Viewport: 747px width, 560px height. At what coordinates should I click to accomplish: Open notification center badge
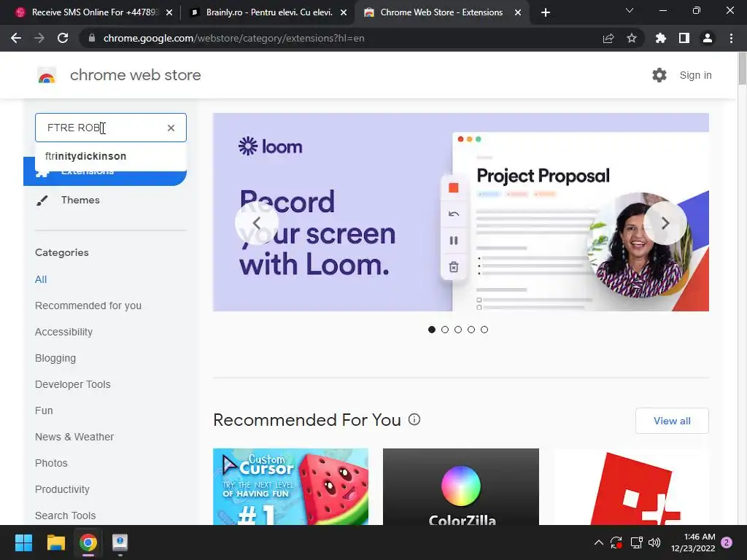point(727,542)
